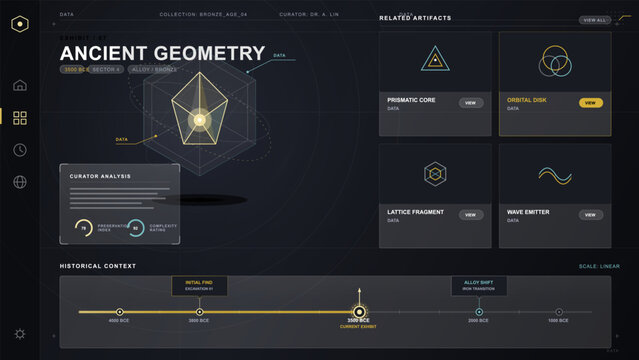Click the yellow DATA annotation label

point(121,139)
